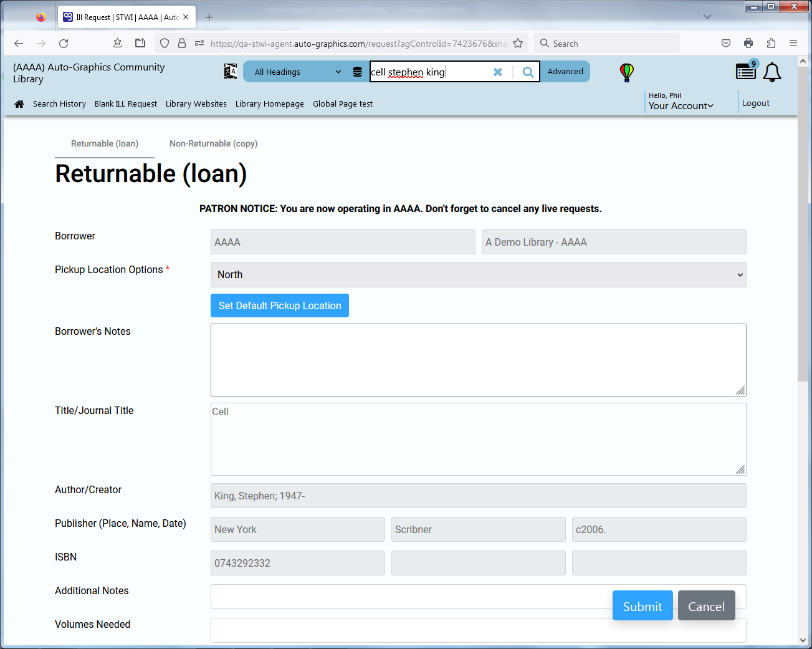The width and height of the screenshot is (812, 649).
Task: Open the All Headings dropdown
Action: (x=298, y=72)
